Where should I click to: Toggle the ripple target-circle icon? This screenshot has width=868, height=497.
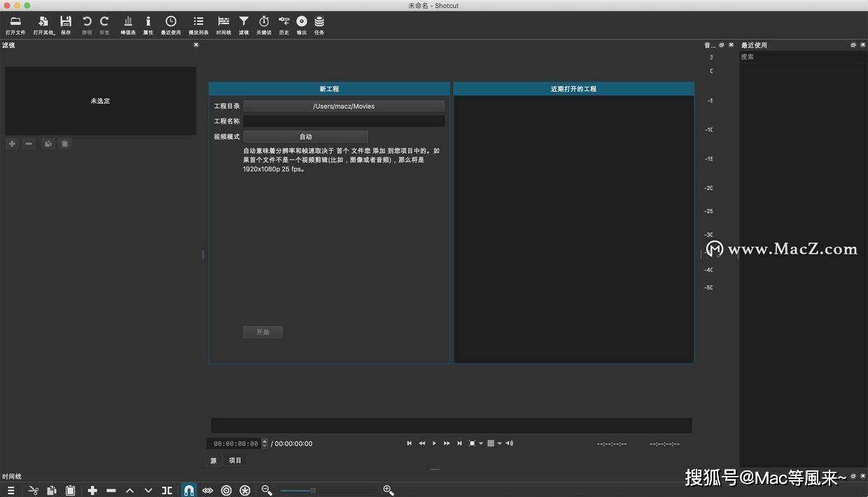pyautogui.click(x=226, y=491)
